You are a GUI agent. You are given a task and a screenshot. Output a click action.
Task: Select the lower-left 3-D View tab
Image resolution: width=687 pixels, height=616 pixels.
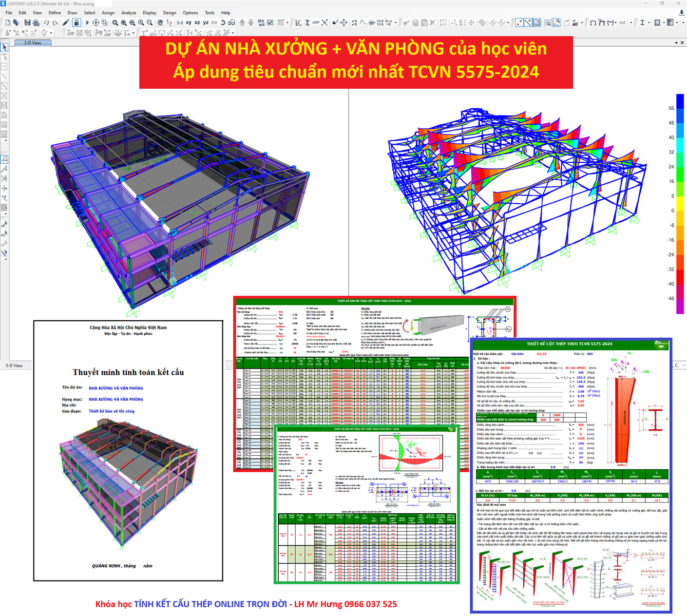pos(14,365)
